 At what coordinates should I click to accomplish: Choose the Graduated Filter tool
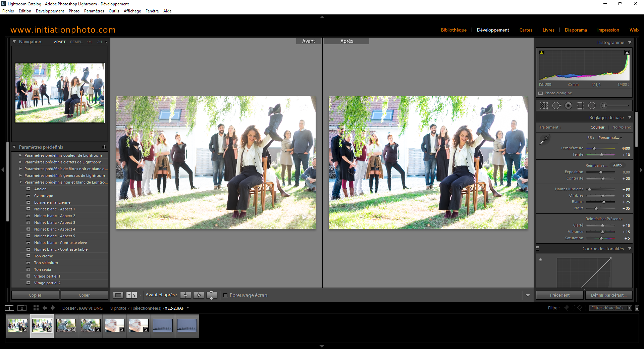click(580, 106)
